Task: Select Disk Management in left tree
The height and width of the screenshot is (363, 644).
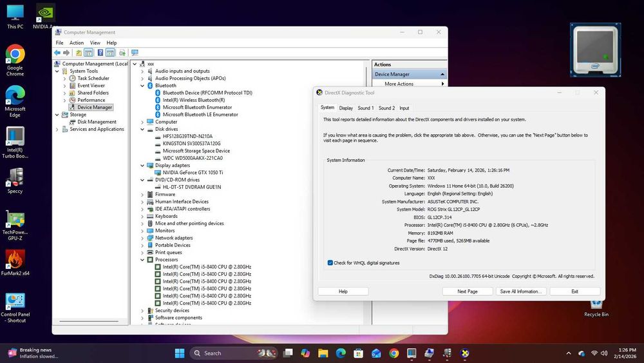Action: pos(97,122)
